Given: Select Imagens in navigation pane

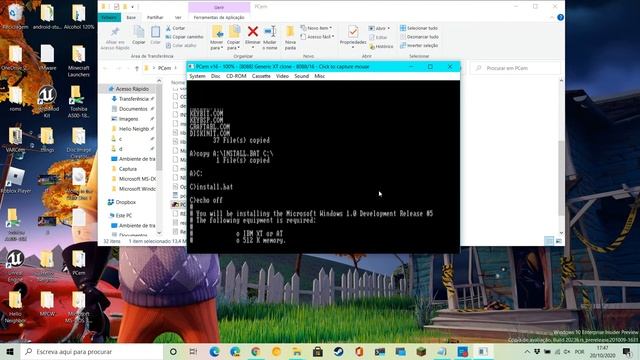Looking at the screenshot, I should click(x=126, y=119).
